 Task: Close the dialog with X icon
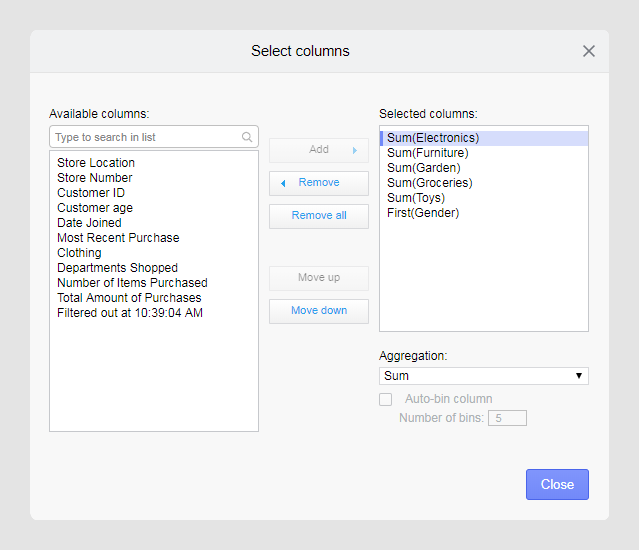[588, 51]
